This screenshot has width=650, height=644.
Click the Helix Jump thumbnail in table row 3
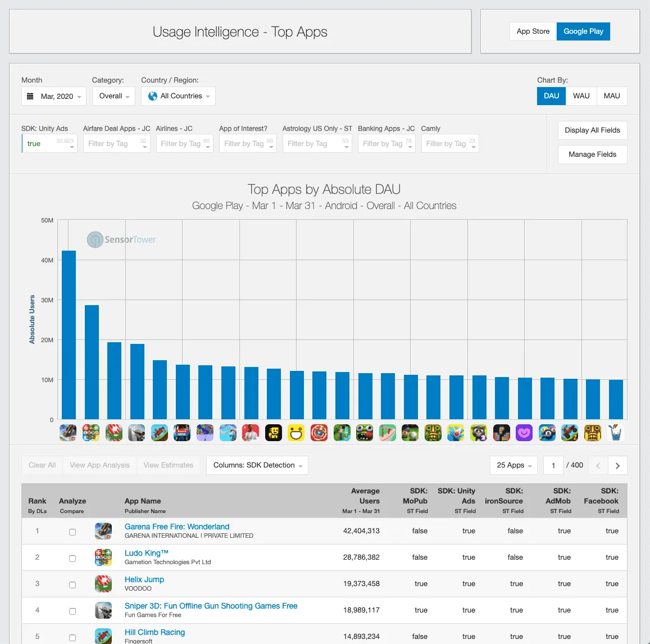103,584
